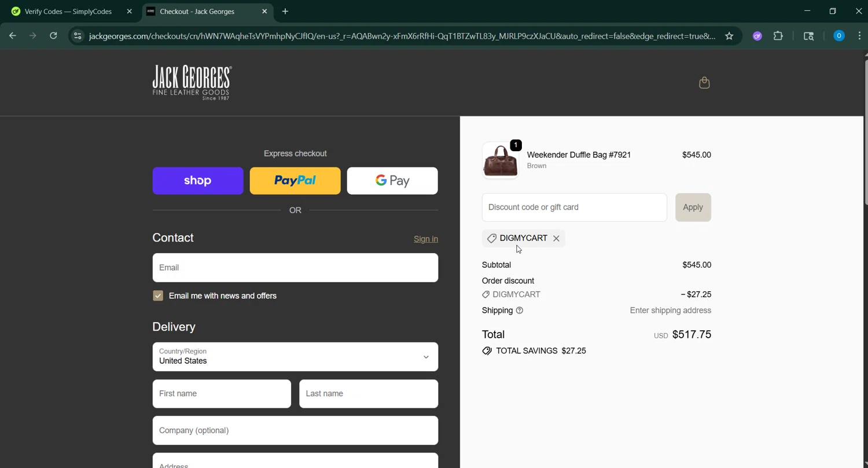Choose PayPal express checkout

[295, 181]
